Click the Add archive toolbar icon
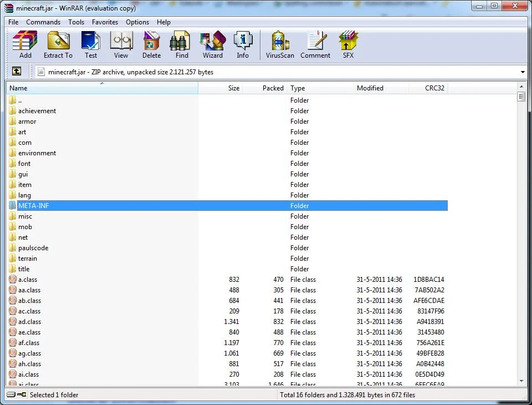This screenshot has height=405, width=532. point(25,44)
